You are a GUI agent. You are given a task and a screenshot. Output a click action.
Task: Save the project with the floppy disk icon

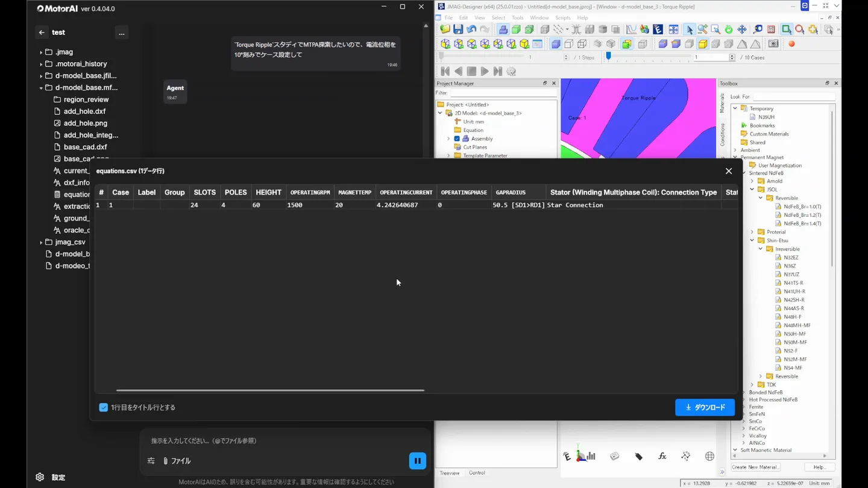point(458,30)
